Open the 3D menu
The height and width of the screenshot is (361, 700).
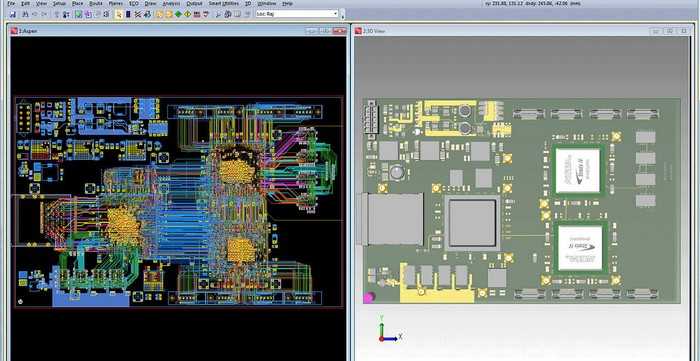tap(248, 4)
